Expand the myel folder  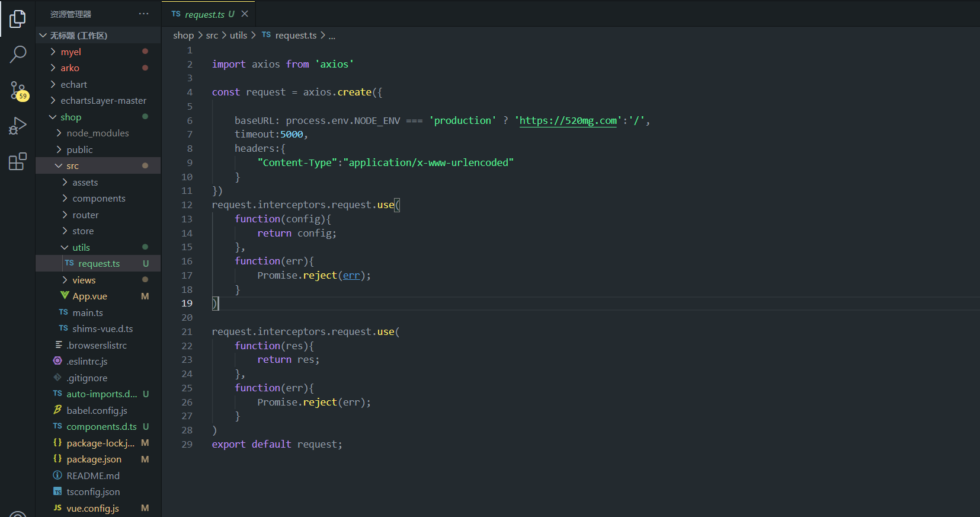click(98, 52)
